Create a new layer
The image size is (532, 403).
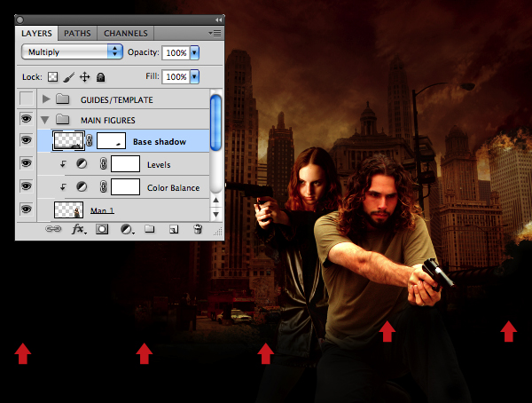coord(174,229)
